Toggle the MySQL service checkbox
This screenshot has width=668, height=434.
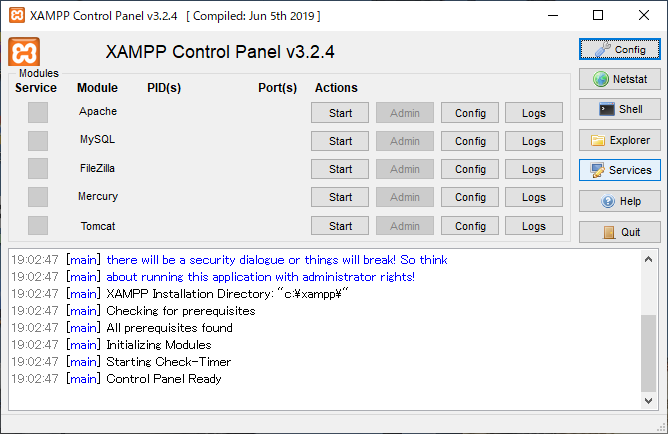[38, 141]
